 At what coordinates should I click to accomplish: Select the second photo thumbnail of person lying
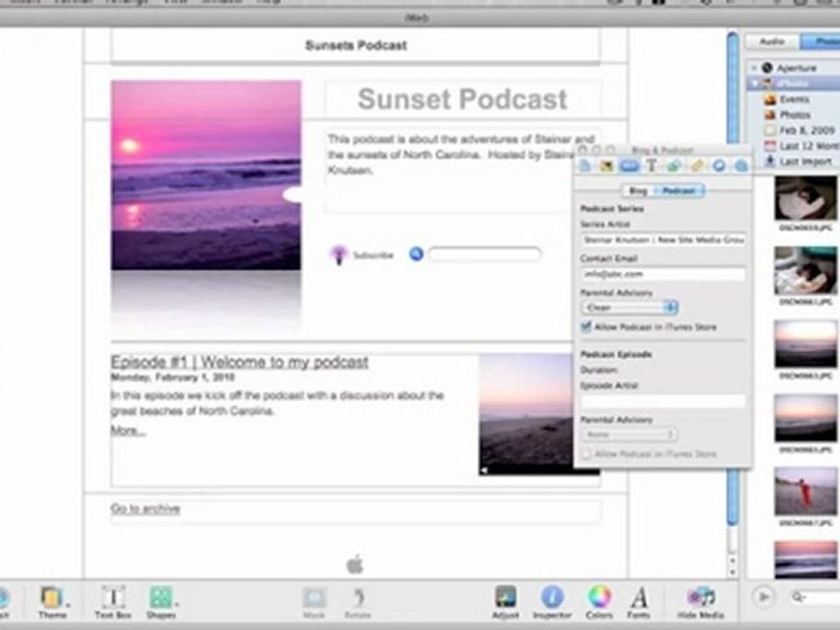(805, 271)
